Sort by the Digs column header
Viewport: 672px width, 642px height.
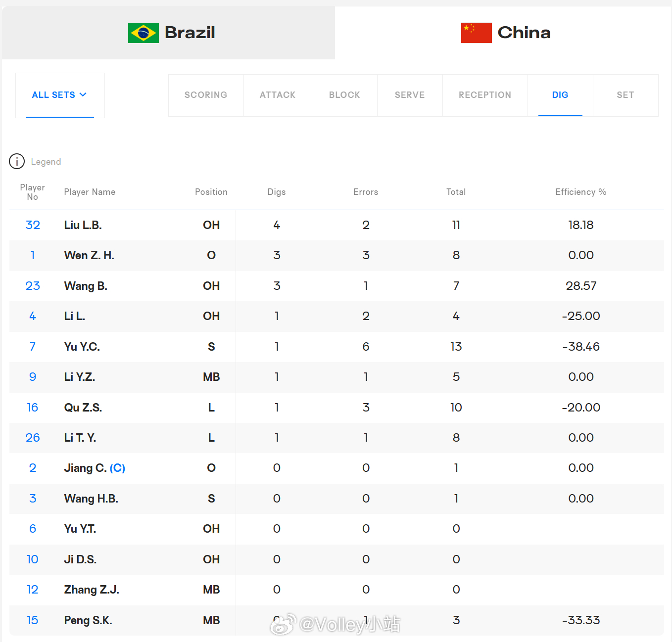coord(277,192)
